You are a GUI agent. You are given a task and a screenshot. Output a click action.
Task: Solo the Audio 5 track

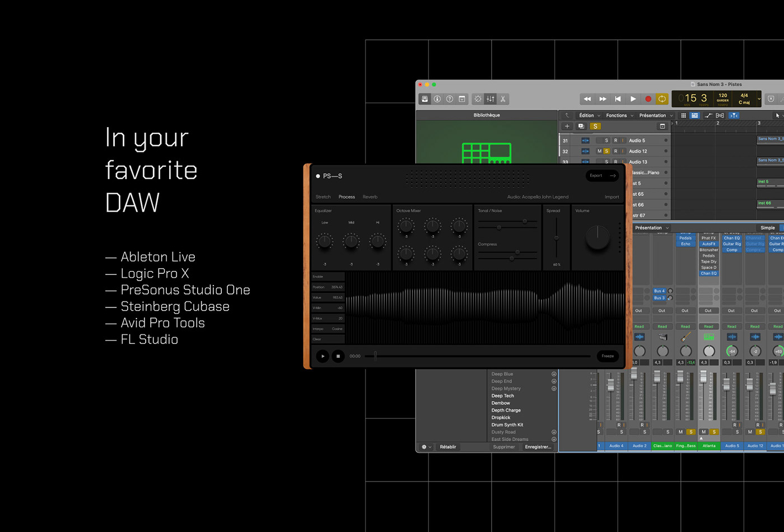606,141
